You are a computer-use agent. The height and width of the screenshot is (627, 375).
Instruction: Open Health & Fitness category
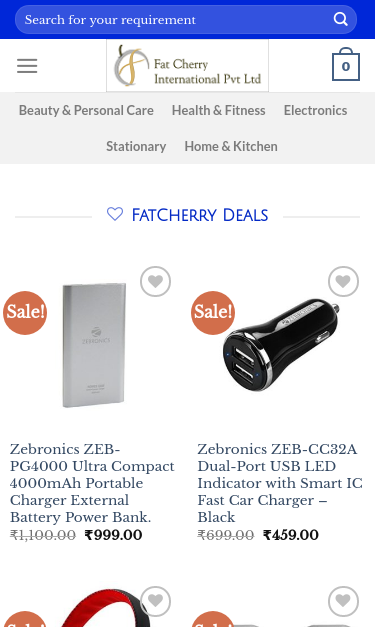click(x=219, y=110)
